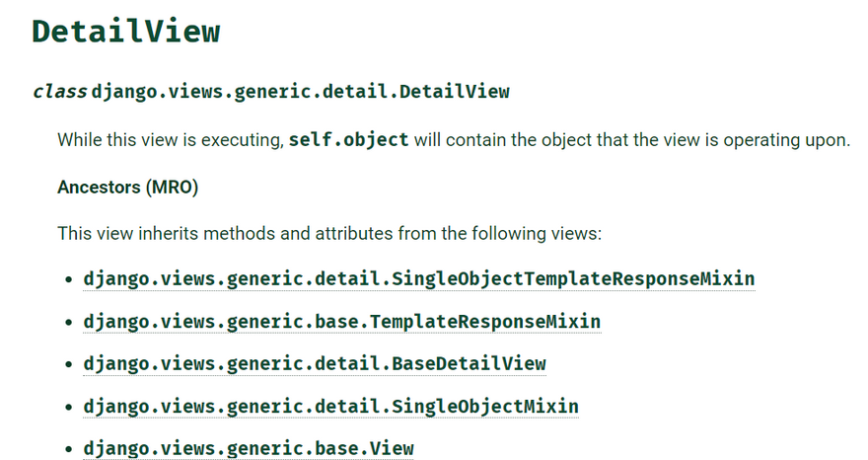Click the DetailView page heading
This screenshot has width=868, height=460.
pos(126,31)
